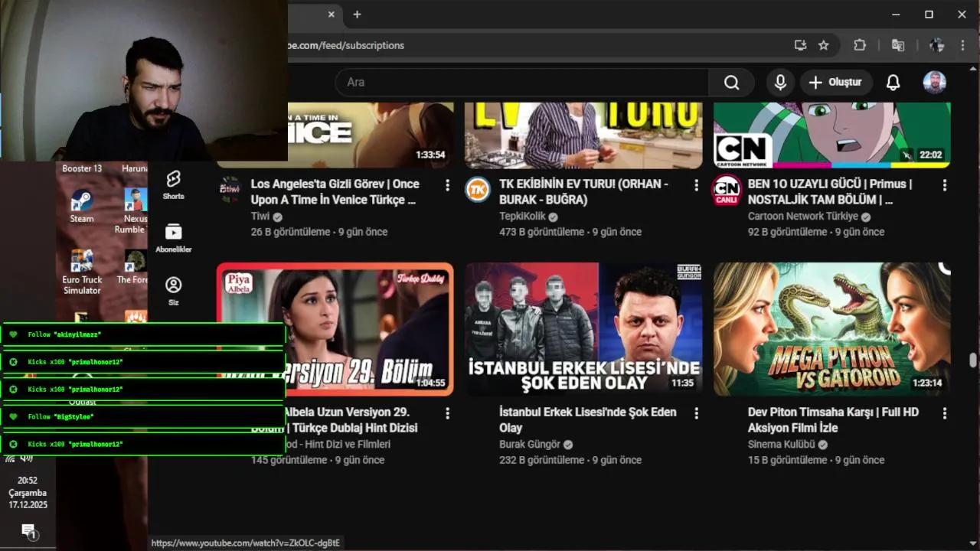Open options for TK Ekibinin Ev Turu video
980x551 pixels.
pos(696,185)
